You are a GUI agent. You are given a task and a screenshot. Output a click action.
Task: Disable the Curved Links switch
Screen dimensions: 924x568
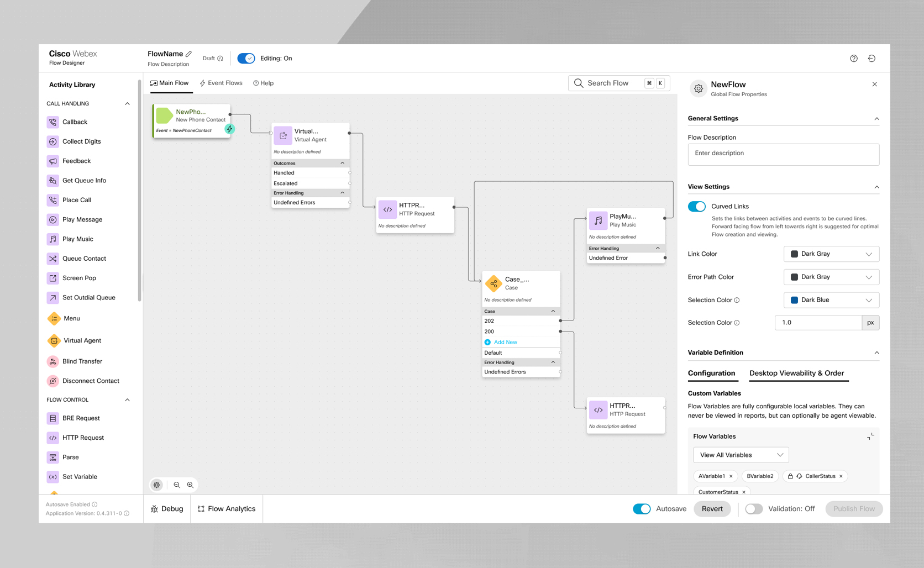[x=696, y=207]
